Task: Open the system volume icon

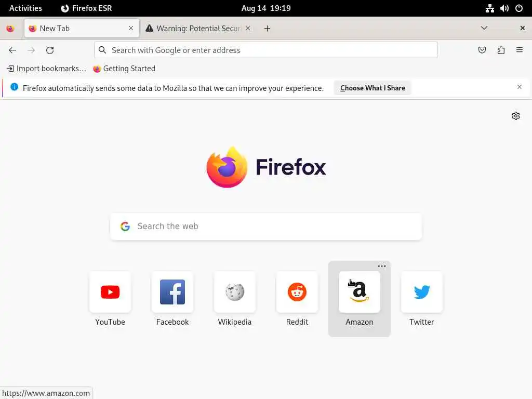Action: [x=504, y=8]
